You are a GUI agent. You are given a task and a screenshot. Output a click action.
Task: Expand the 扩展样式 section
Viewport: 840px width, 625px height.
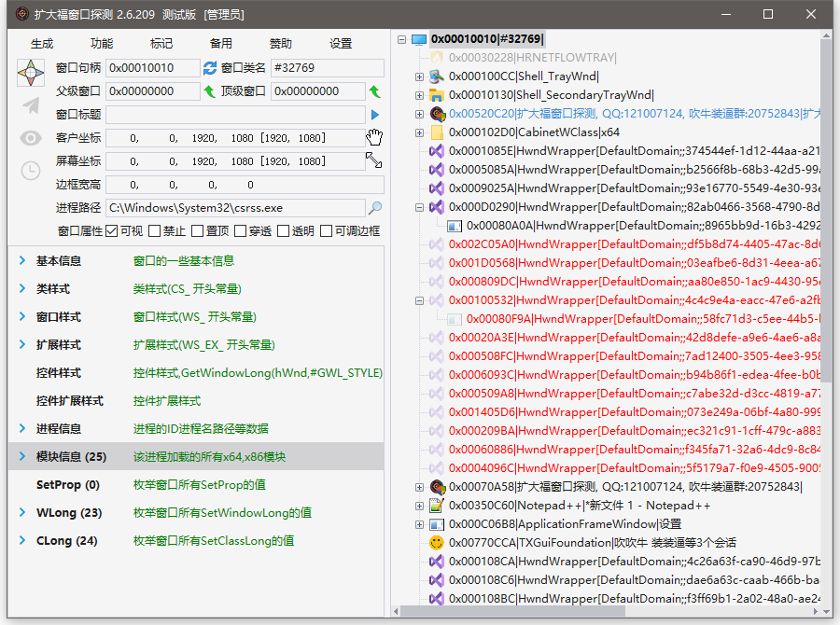(x=22, y=344)
